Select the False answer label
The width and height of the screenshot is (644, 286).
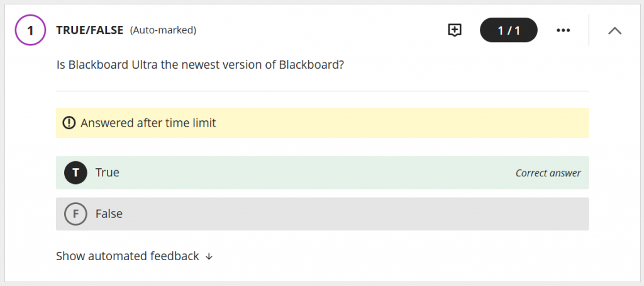(109, 214)
